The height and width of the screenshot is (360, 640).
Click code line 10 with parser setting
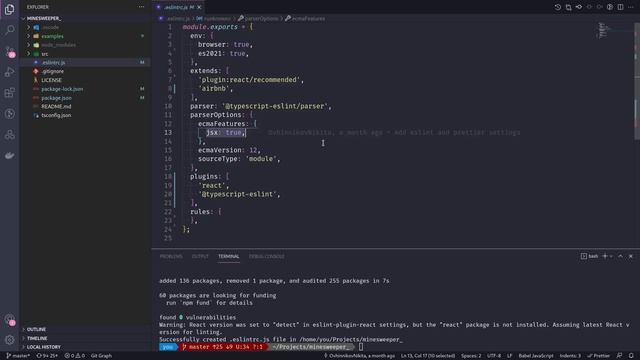(261, 106)
